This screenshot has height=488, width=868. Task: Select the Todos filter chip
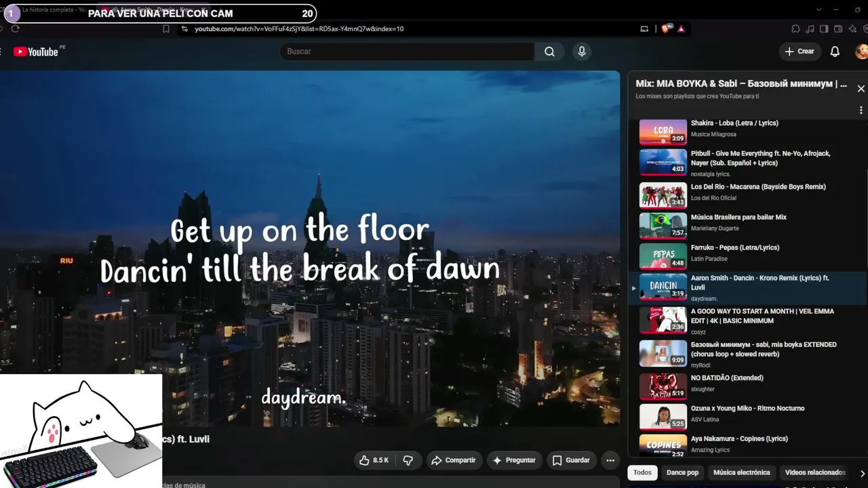click(x=642, y=473)
